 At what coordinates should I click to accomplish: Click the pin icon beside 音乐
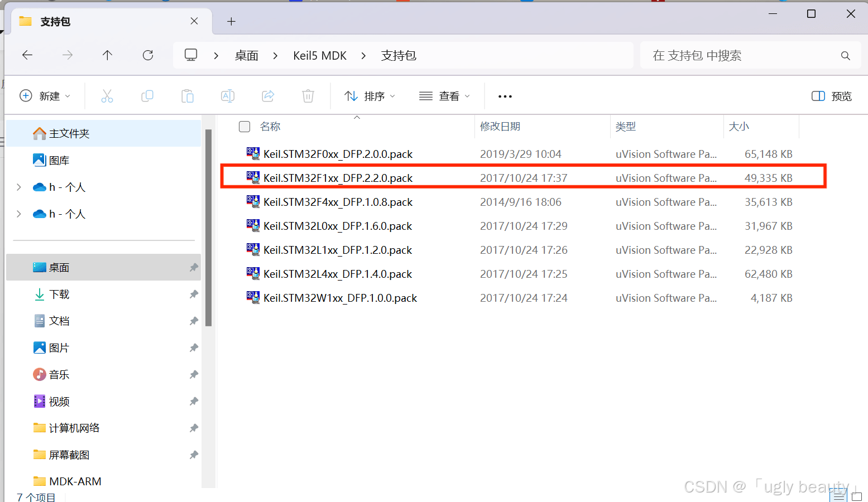194,374
